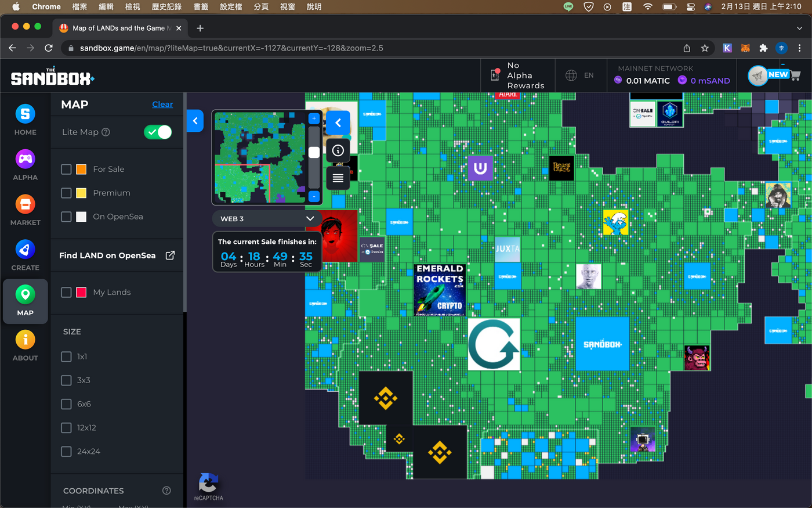
Task: Open Chrome tab search chevron
Action: (799, 28)
